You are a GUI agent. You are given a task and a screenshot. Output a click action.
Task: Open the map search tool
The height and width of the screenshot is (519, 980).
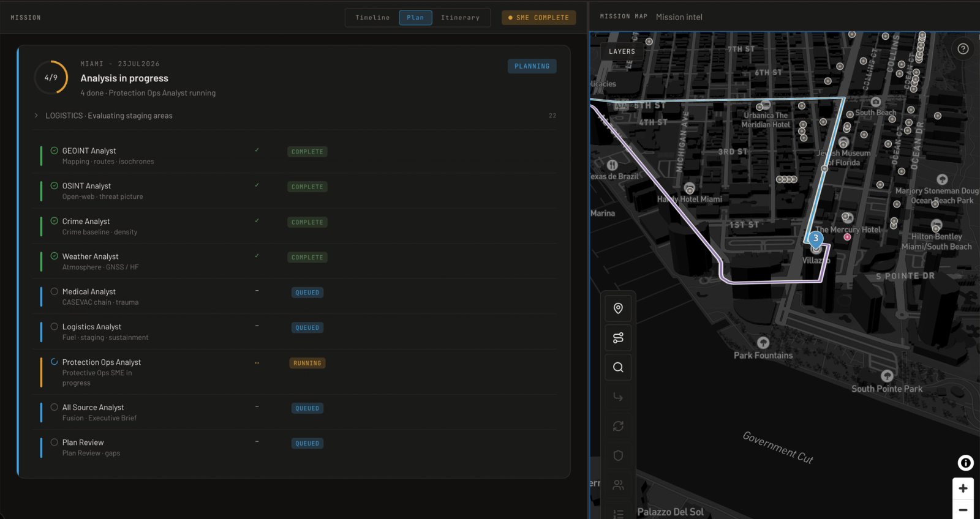(x=618, y=367)
